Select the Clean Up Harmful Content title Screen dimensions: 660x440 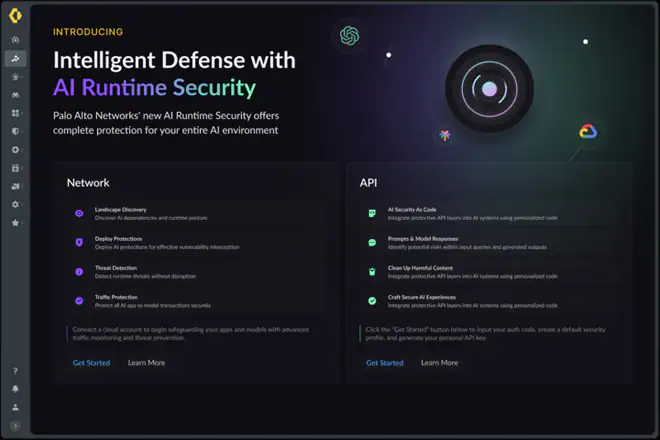[x=420, y=268]
